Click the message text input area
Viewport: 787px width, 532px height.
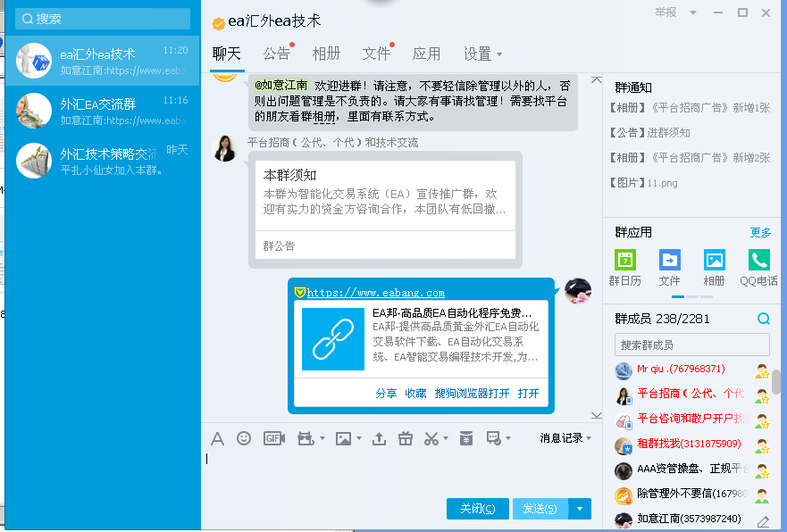(401, 471)
